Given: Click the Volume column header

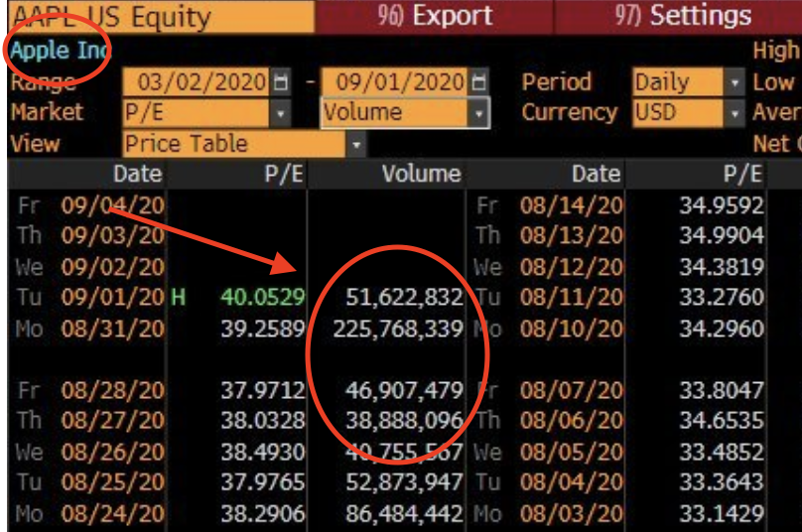Looking at the screenshot, I should tap(421, 175).
